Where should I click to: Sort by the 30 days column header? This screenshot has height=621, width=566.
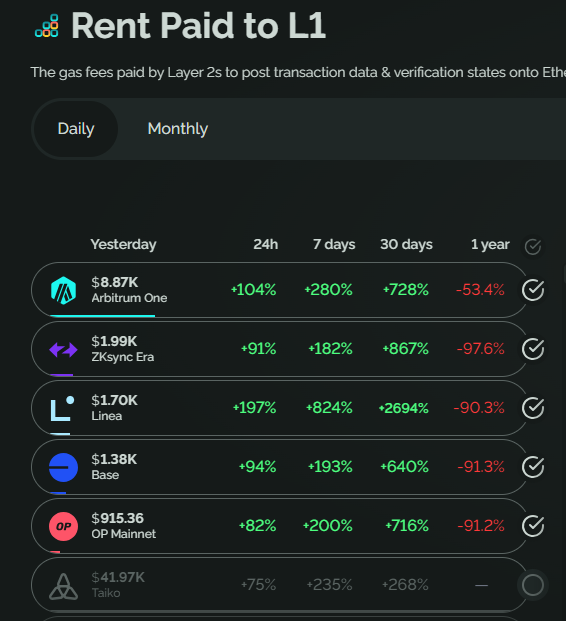coord(406,244)
